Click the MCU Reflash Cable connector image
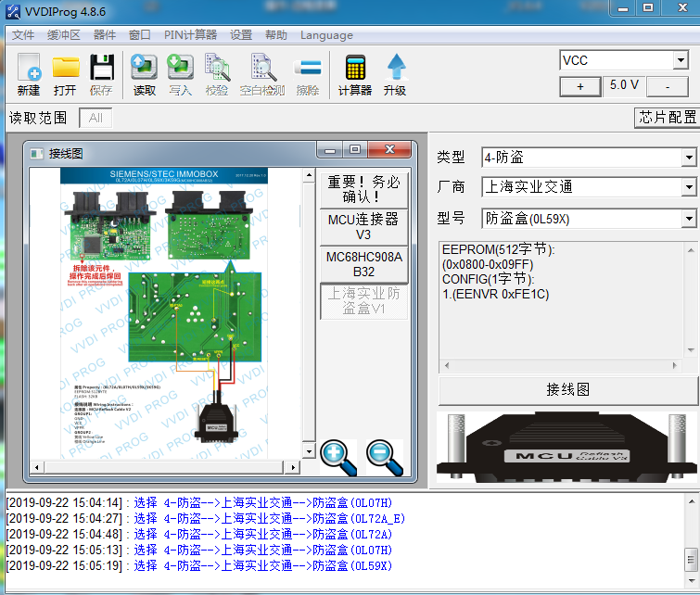Image resolution: width=700 pixels, height=595 pixels. click(x=567, y=448)
